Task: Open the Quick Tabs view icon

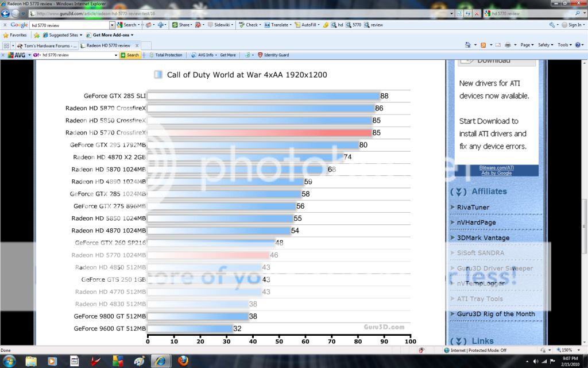Action: (6, 45)
